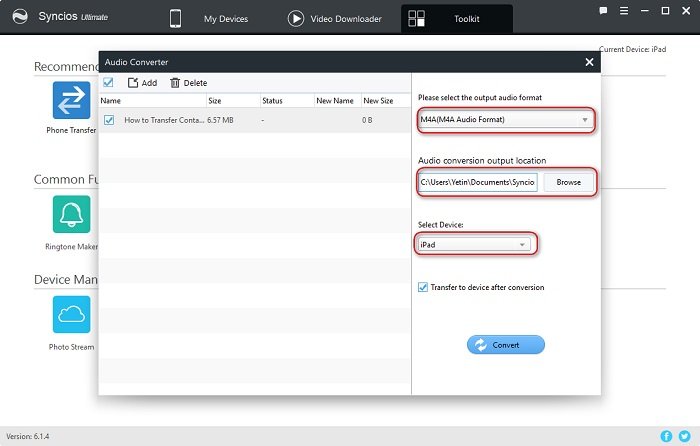Uncheck the How to Transfer Conta... file
The width and height of the screenshot is (700, 446).
(109, 120)
